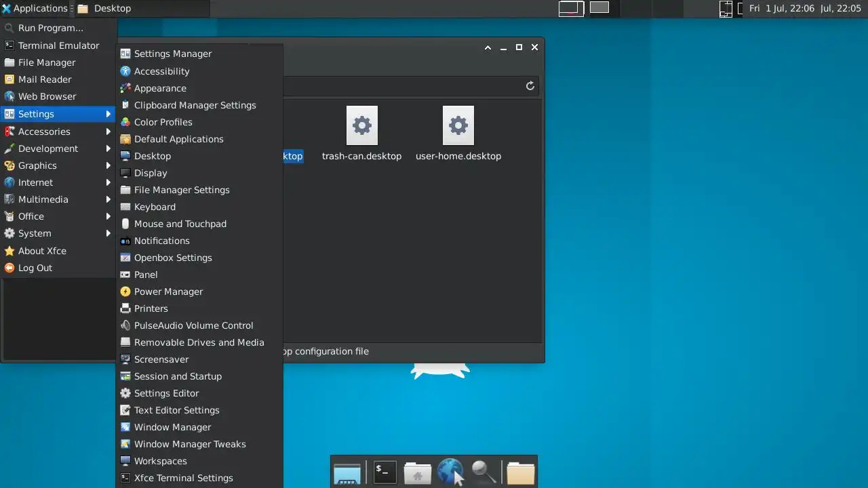Select the trash-can.desktop file icon

361,125
